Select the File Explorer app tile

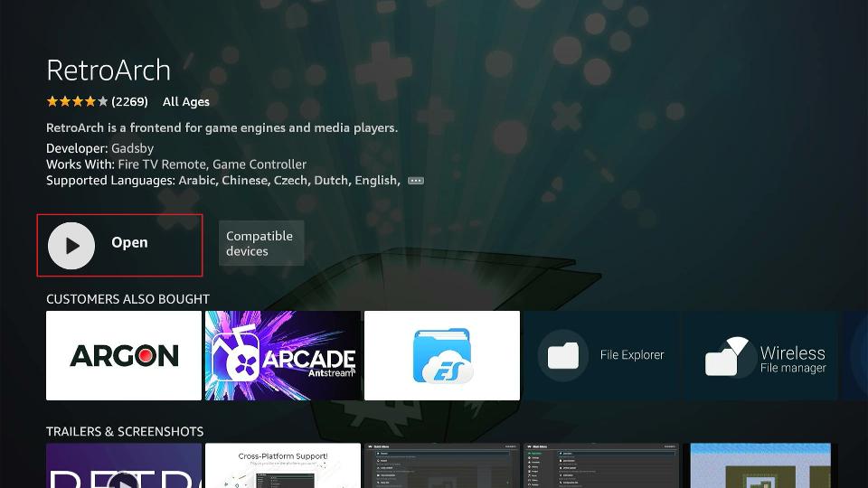pos(601,355)
